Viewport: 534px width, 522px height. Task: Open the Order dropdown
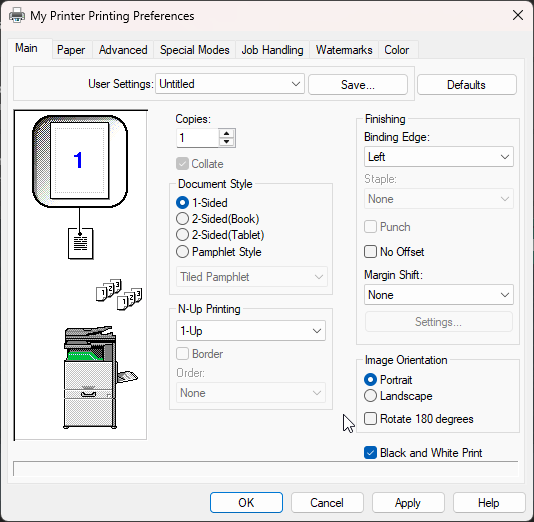click(251, 393)
